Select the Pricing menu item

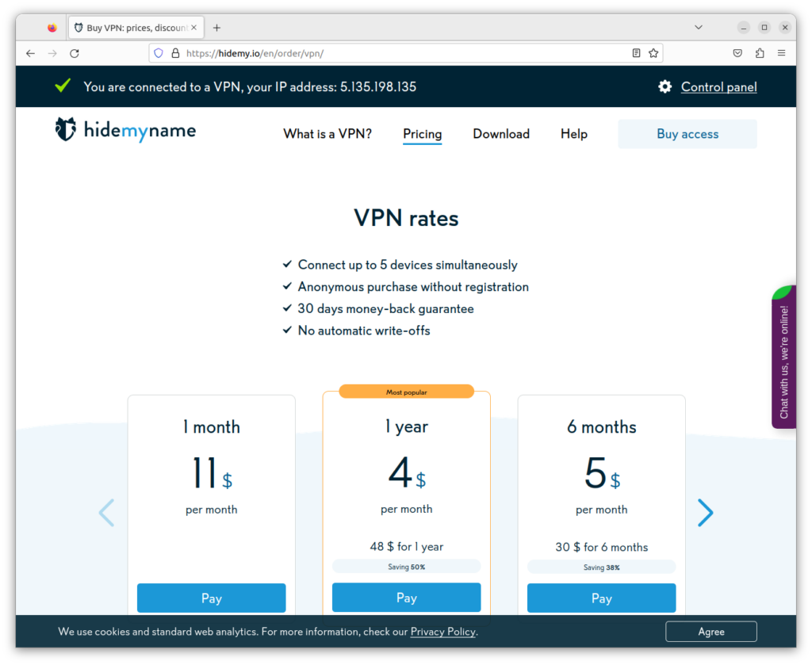pos(422,134)
